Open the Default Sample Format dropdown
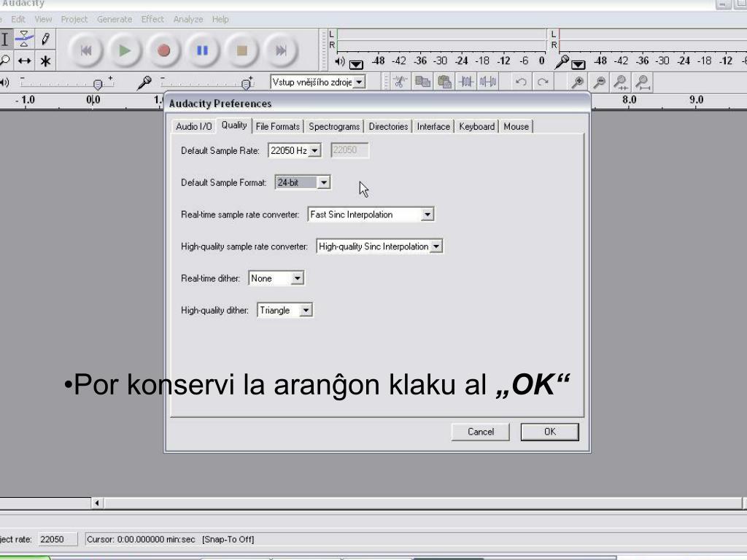This screenshot has width=747, height=560. [323, 182]
